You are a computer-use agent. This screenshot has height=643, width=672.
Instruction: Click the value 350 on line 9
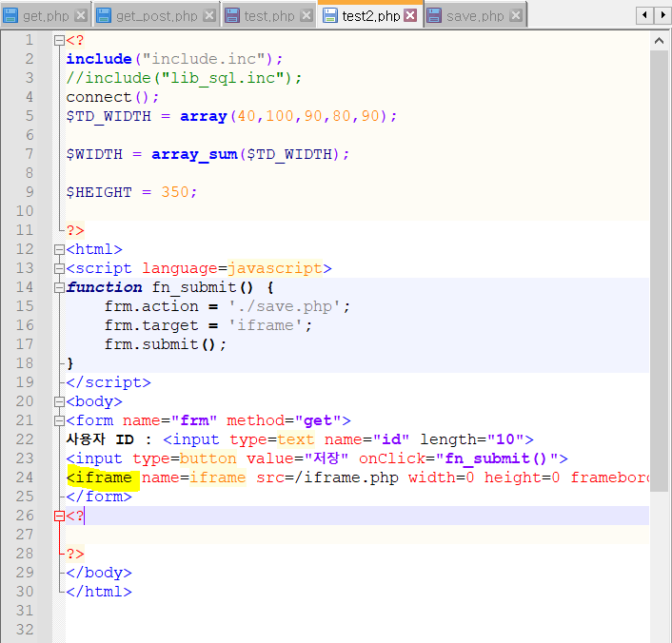click(x=175, y=192)
